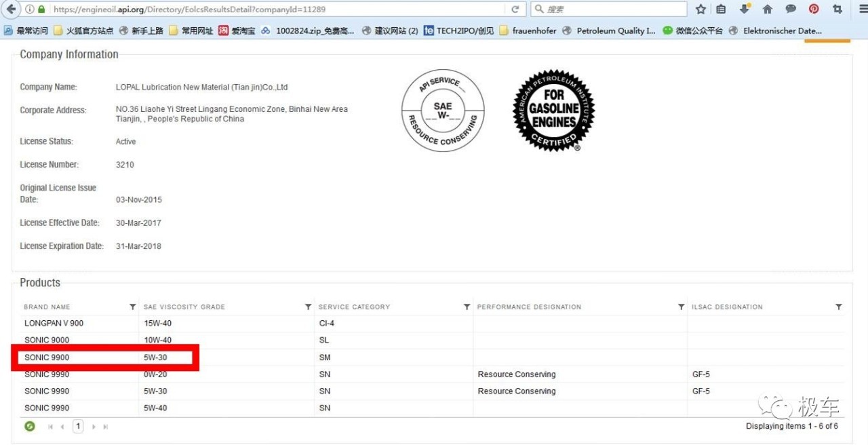This screenshot has height=445, width=868.
Task: Go to the browser home page icon
Action: pyautogui.click(x=768, y=9)
